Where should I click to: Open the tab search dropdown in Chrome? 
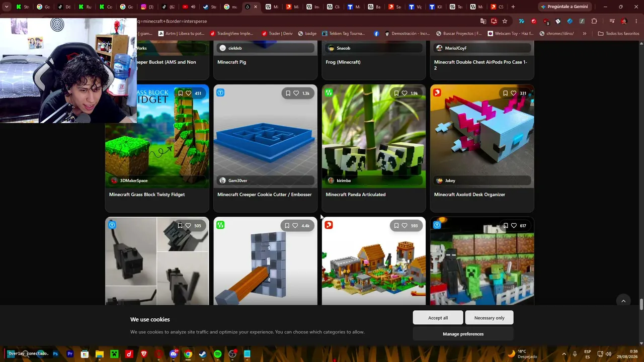[x=7, y=7]
